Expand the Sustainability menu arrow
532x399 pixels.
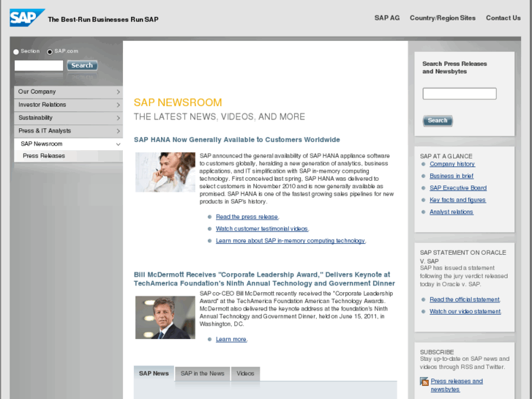click(118, 118)
